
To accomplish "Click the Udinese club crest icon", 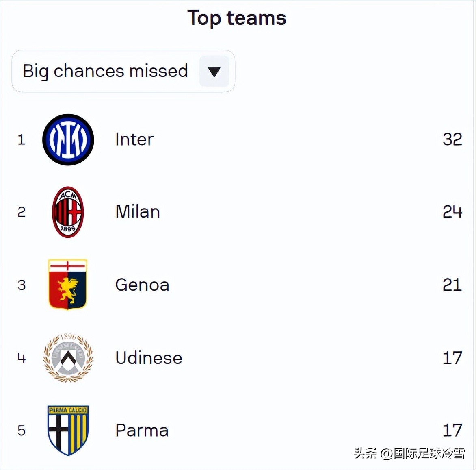I will coord(68,358).
